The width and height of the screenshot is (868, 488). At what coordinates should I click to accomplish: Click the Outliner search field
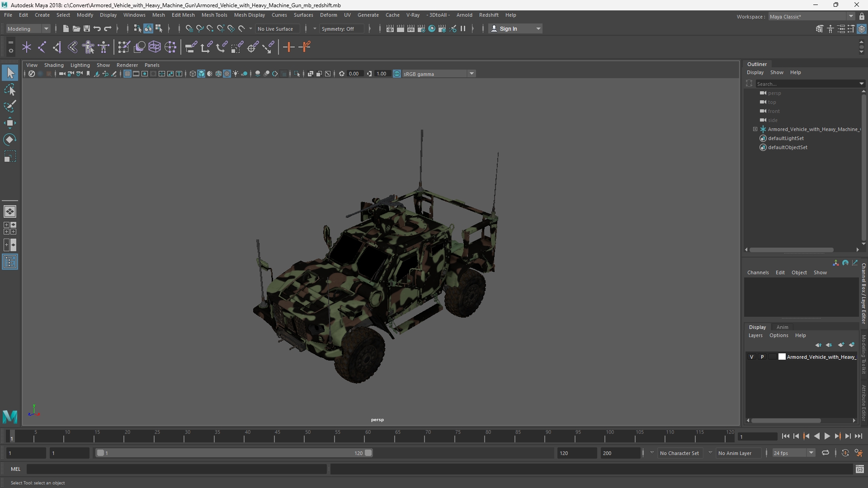pos(807,84)
